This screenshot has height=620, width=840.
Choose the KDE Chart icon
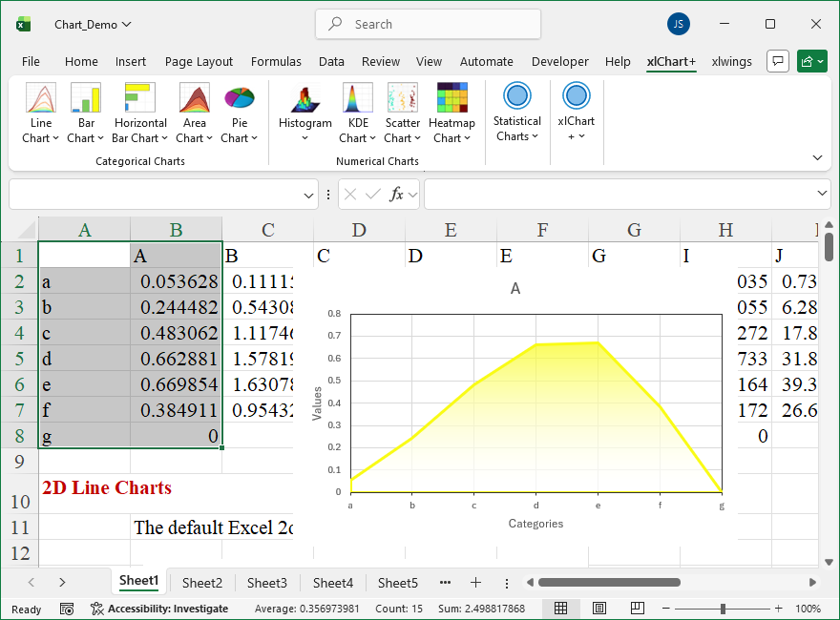358,99
